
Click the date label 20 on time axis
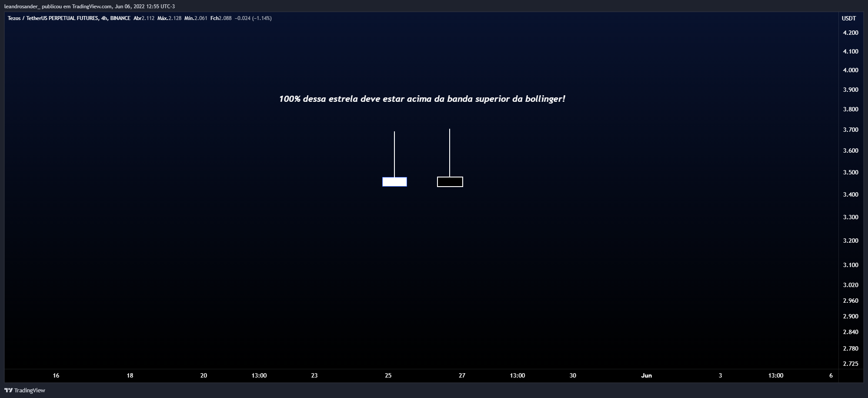point(204,375)
